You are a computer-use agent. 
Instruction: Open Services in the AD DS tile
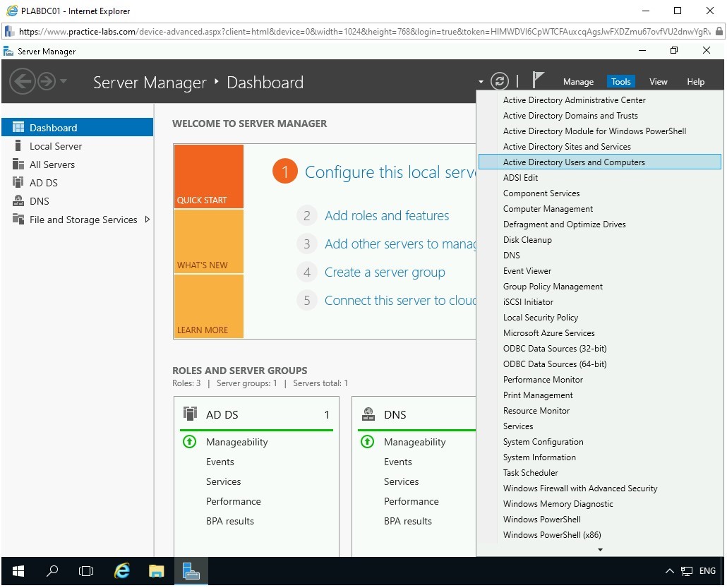[223, 482]
